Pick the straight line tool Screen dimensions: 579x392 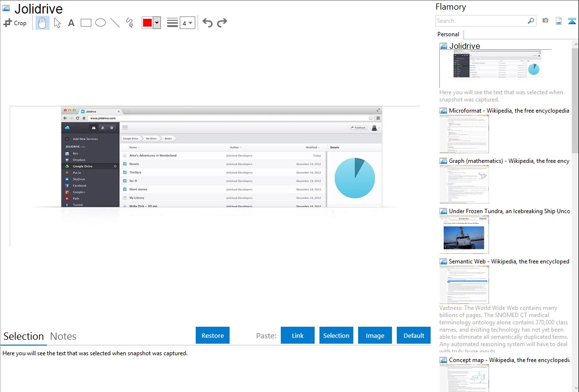click(x=115, y=23)
